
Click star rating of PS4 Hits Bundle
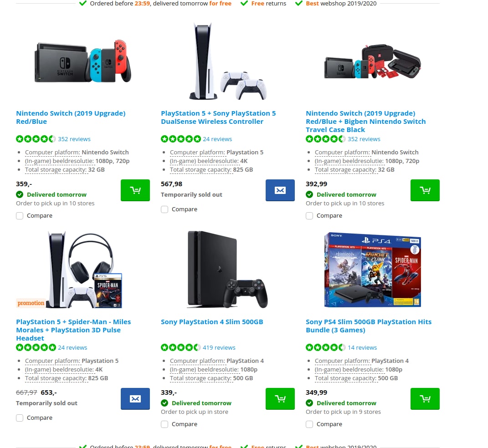pos(325,347)
